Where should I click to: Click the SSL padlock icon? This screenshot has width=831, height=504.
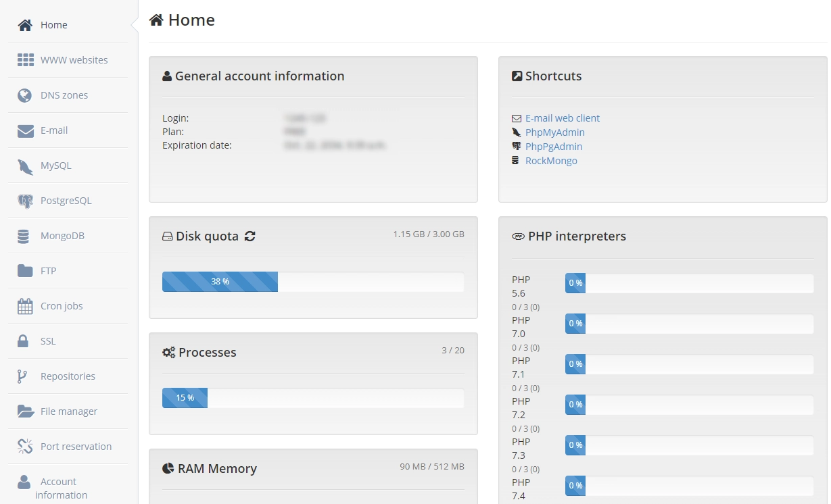point(24,341)
